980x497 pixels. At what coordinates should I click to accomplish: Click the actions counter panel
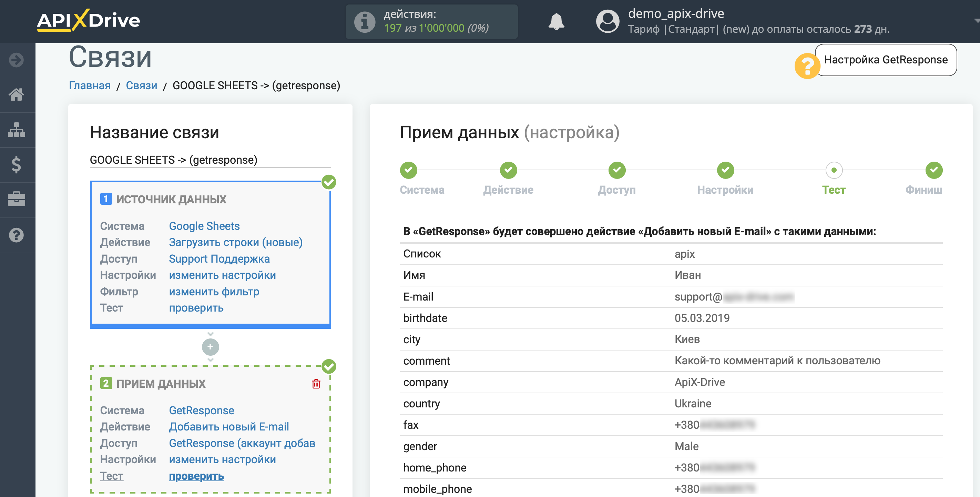point(431,22)
